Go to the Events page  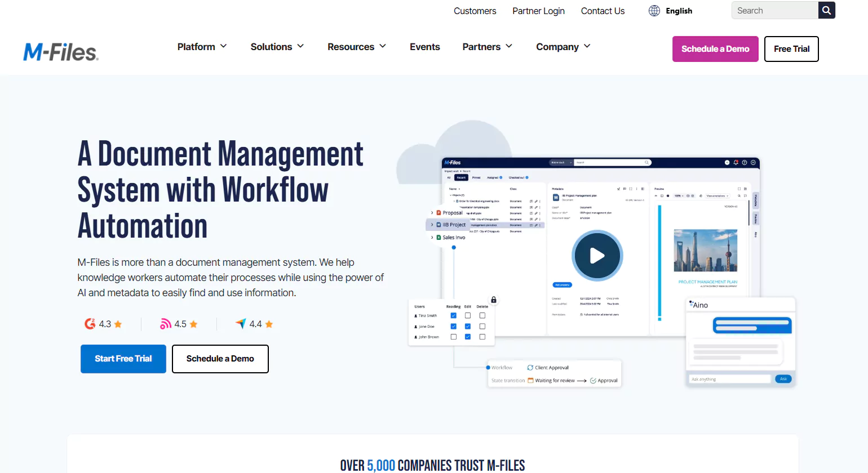point(424,47)
